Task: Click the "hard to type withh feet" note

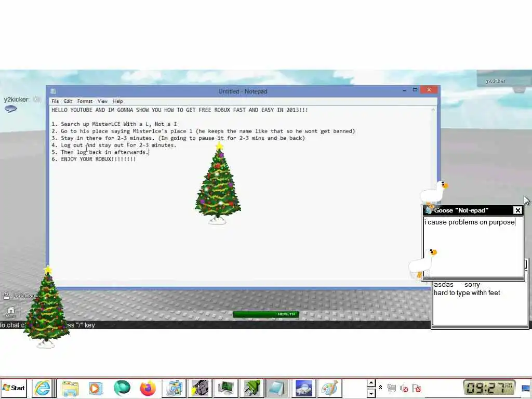Action: coord(467,292)
